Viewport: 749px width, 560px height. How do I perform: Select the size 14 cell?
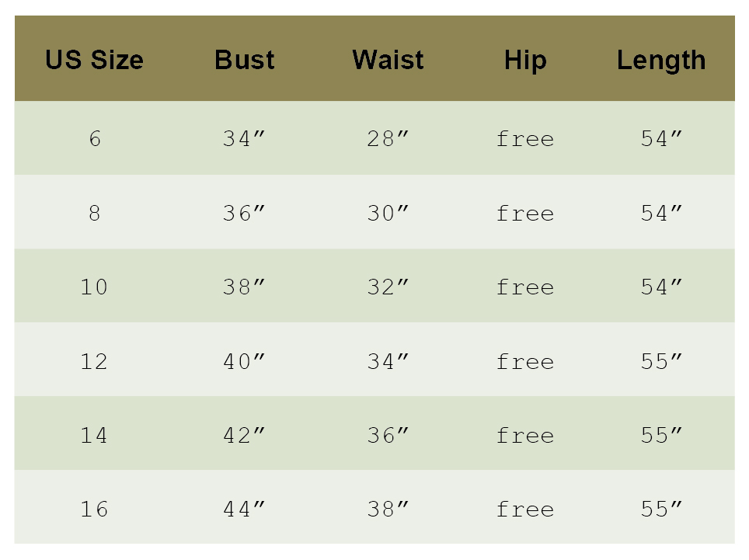coord(94,436)
